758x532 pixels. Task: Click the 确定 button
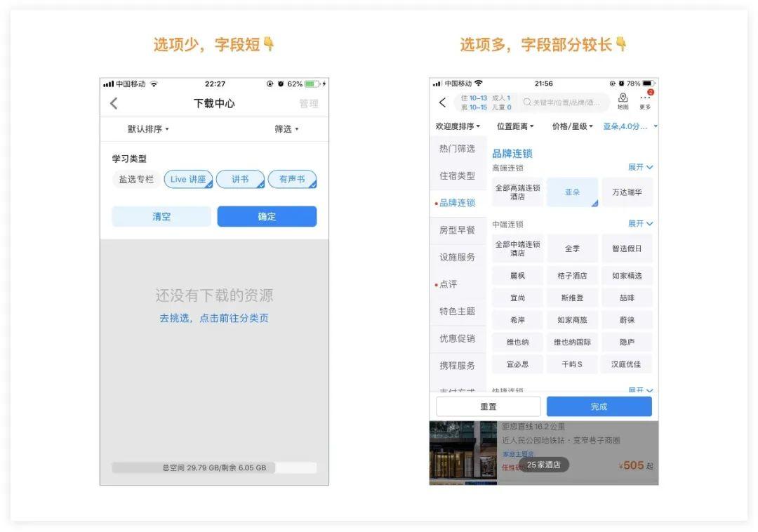coord(267,216)
